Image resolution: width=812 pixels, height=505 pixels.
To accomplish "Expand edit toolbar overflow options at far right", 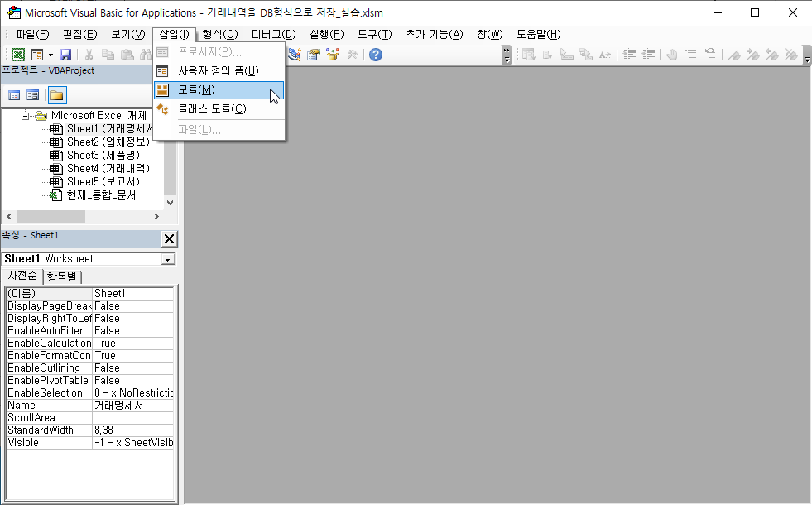I will [807, 55].
